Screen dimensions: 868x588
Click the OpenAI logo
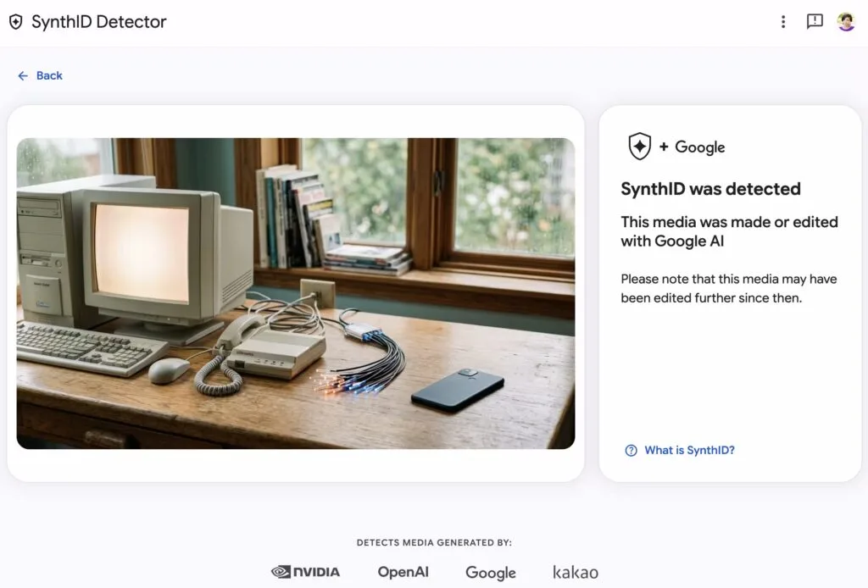click(x=403, y=572)
